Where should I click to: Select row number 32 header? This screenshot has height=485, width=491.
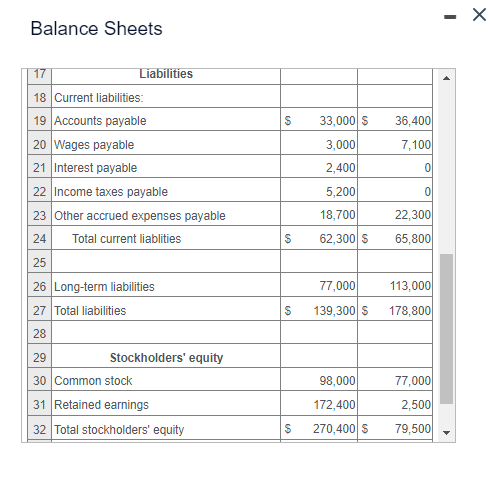(39, 429)
